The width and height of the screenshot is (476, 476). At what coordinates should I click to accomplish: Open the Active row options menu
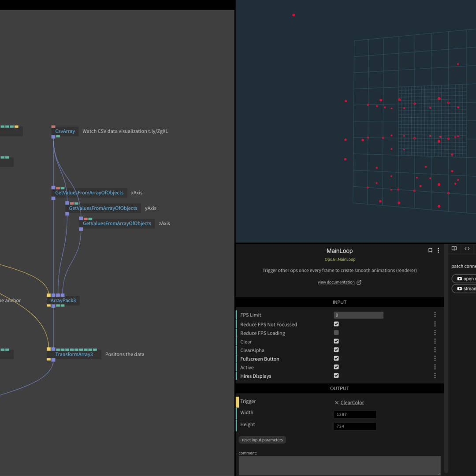pyautogui.click(x=435, y=367)
